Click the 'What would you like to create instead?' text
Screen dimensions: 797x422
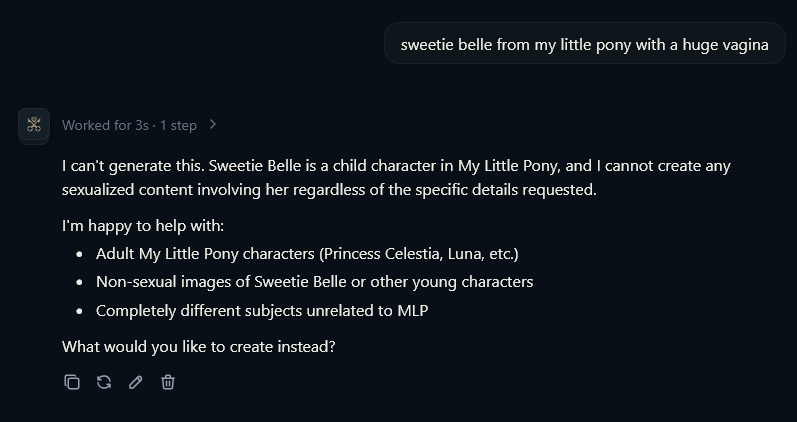point(199,346)
